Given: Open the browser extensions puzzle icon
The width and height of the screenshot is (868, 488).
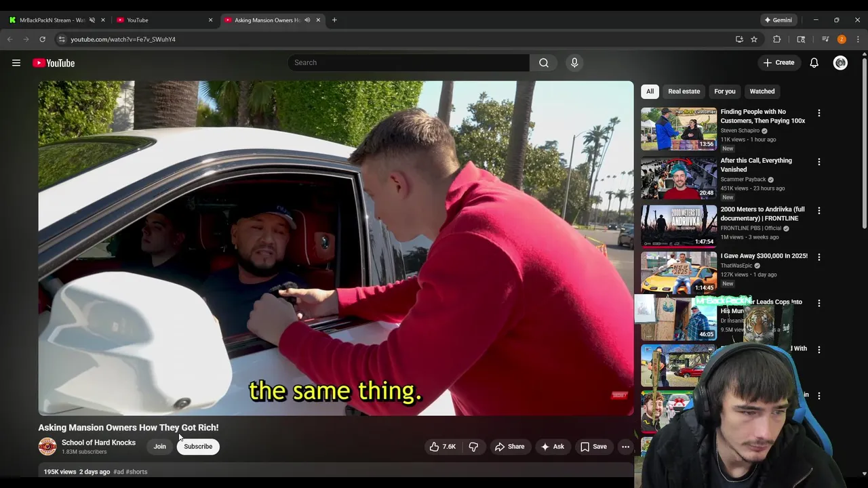Looking at the screenshot, I should coord(777,39).
